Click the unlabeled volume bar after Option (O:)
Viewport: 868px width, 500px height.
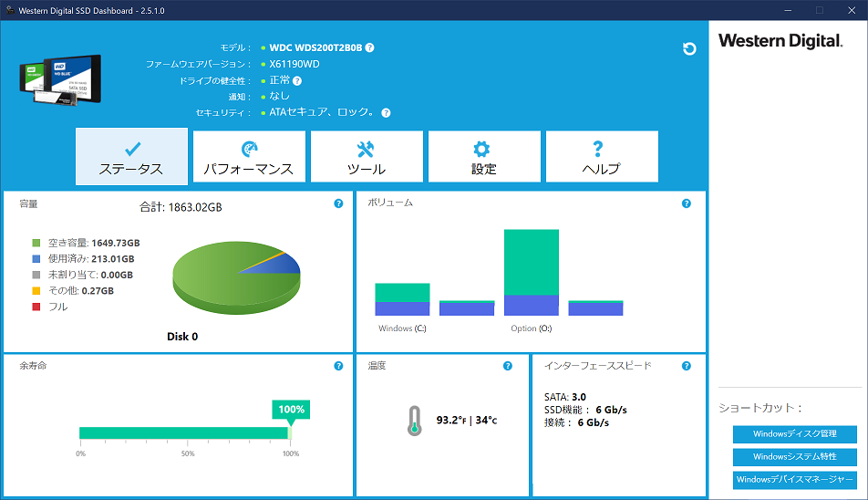coord(595,308)
